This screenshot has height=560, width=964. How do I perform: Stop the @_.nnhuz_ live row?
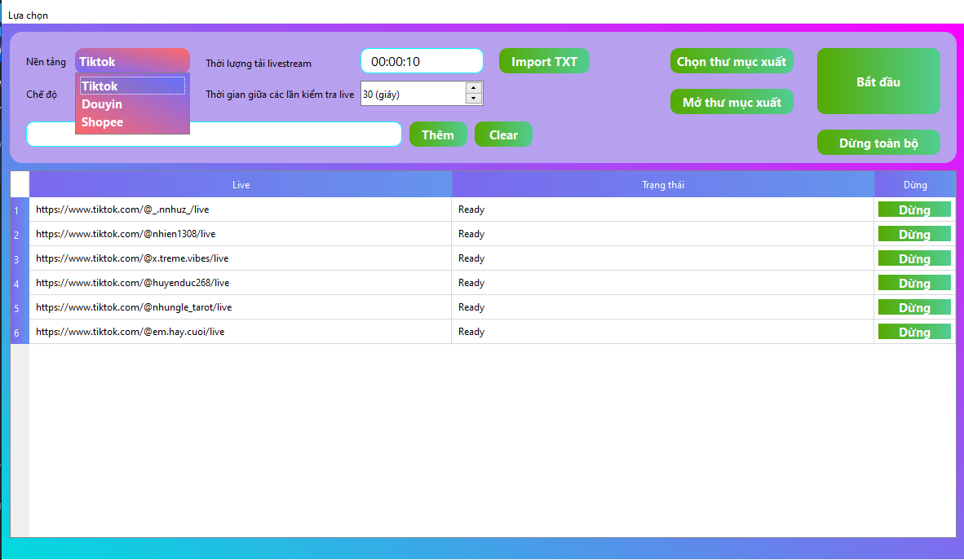[914, 209]
